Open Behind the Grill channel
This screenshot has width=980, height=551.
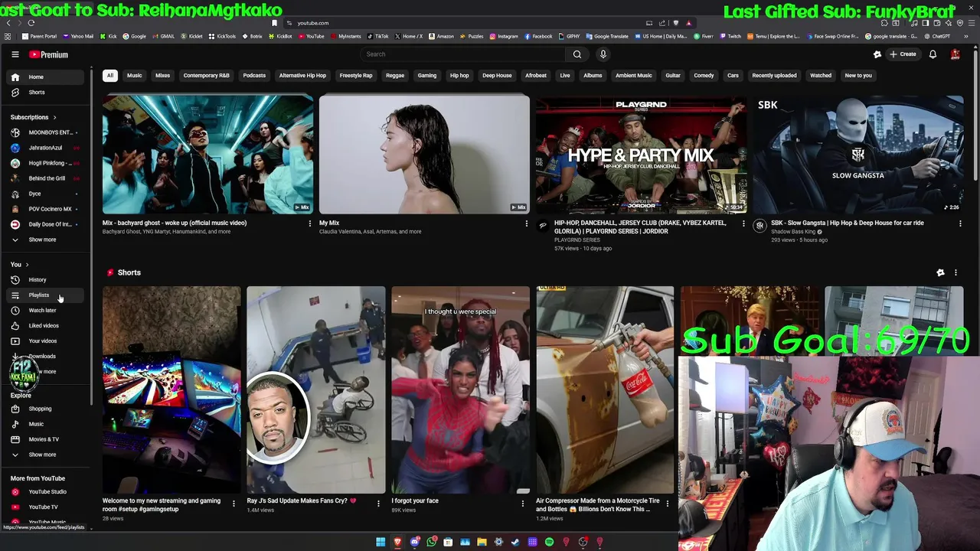coord(46,178)
